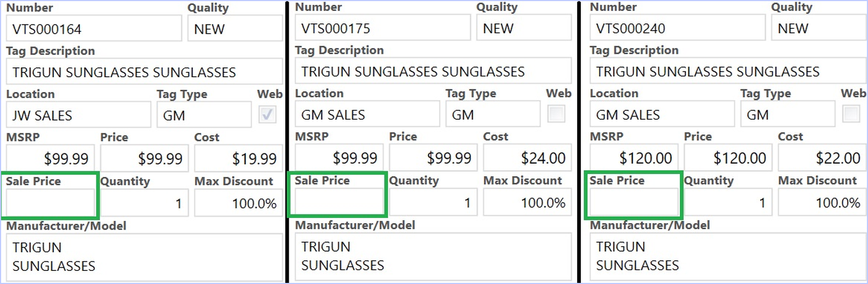Select Tag Type GM field of tag VTS000175
The height and width of the screenshot is (284, 868).
tap(493, 114)
